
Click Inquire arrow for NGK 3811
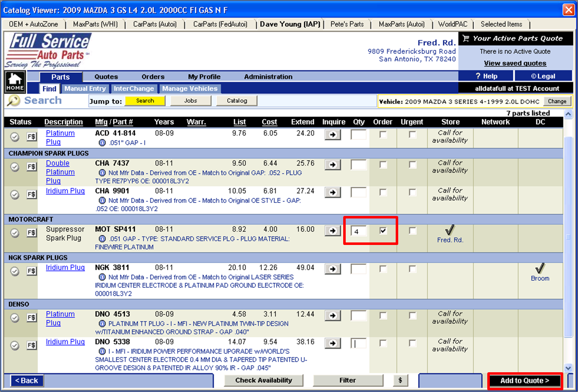pos(333,269)
